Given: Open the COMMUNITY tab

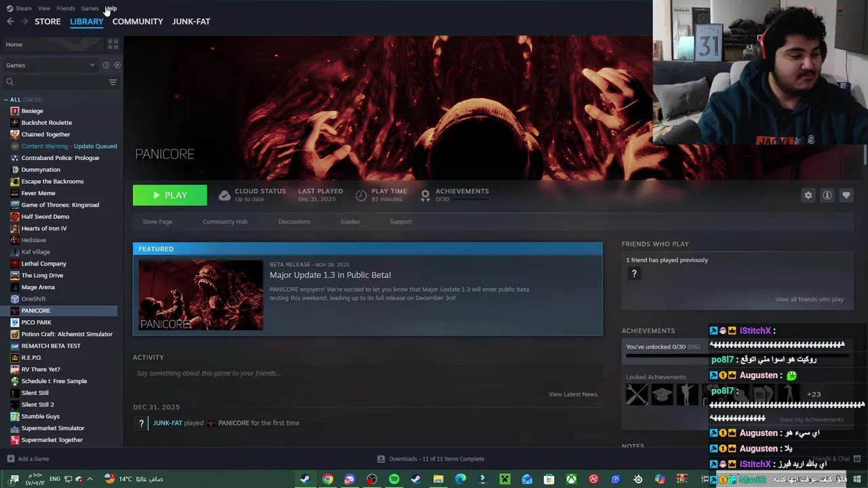Looking at the screenshot, I should 138,22.
